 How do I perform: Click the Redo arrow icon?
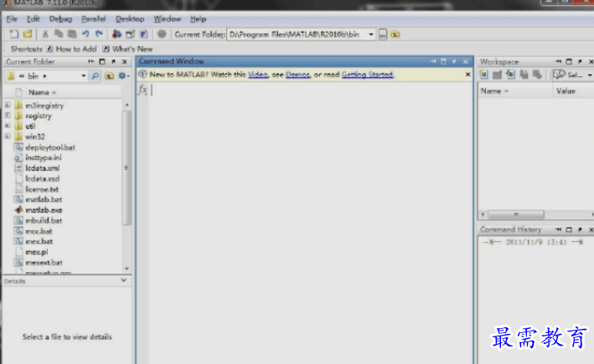pos(99,34)
